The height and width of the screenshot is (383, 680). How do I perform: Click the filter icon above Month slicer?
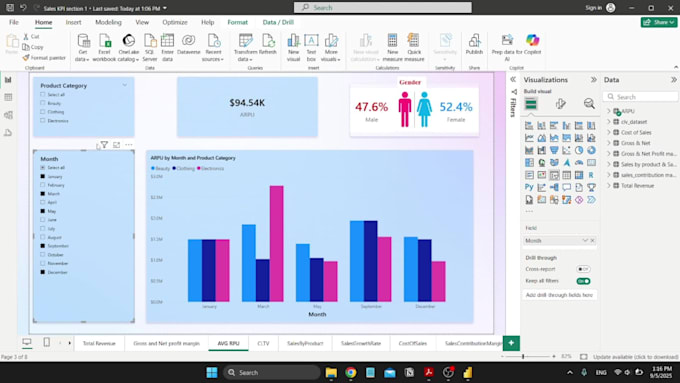[x=105, y=145]
